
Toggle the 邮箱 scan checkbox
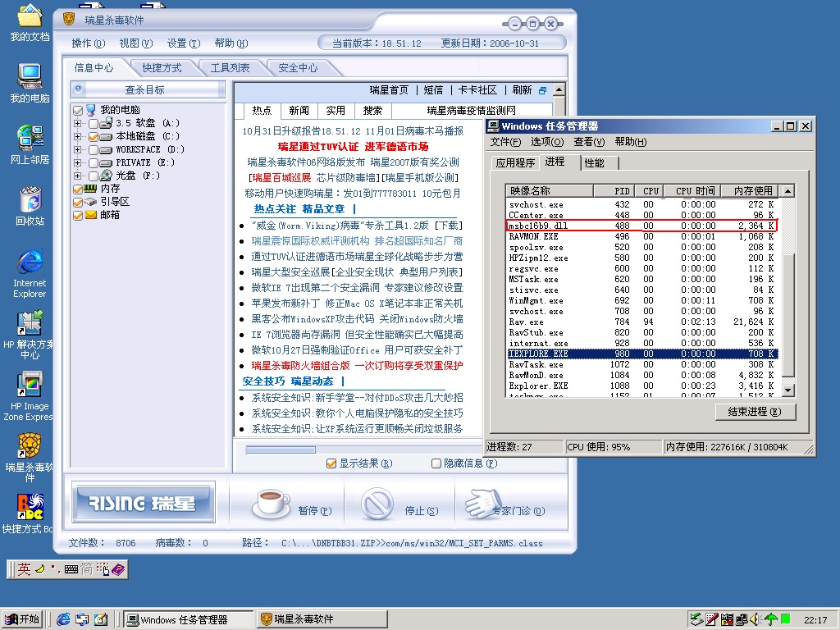pyautogui.click(x=78, y=216)
